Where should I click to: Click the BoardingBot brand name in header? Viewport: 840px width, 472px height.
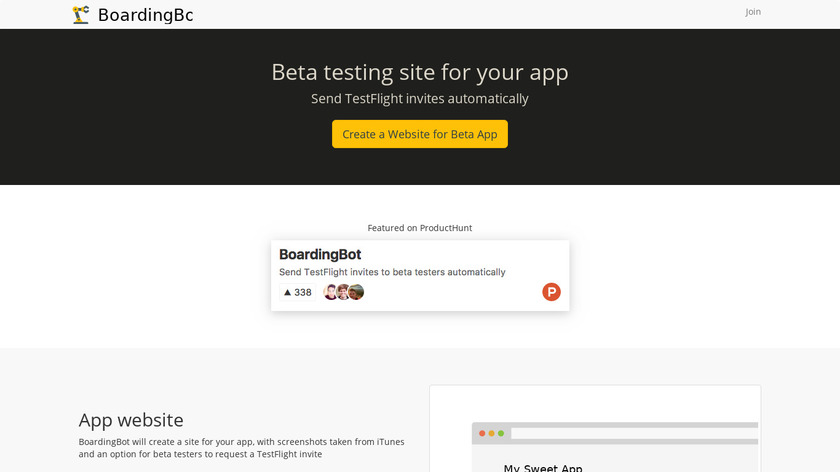point(145,15)
